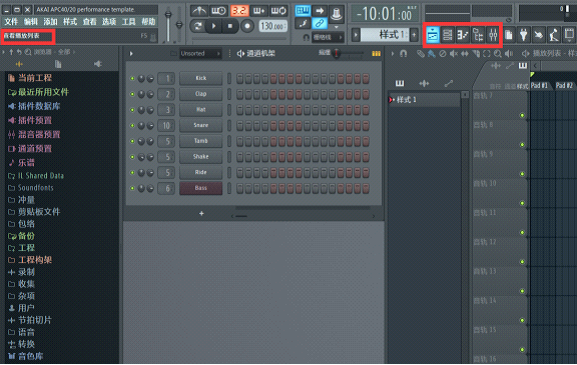Viewport: 577px width, 365px height.
Task: Click the Snare channel button
Action: tap(201, 125)
